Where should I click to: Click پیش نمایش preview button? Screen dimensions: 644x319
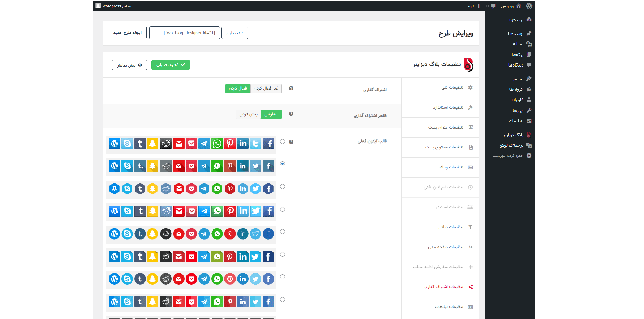[129, 65]
